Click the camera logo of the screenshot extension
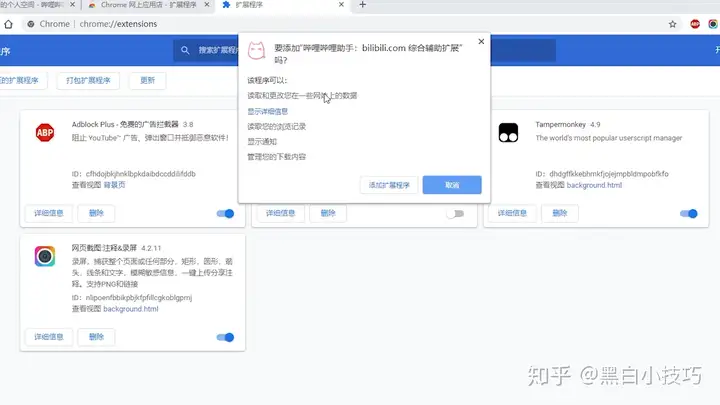720x405 pixels. click(x=45, y=256)
